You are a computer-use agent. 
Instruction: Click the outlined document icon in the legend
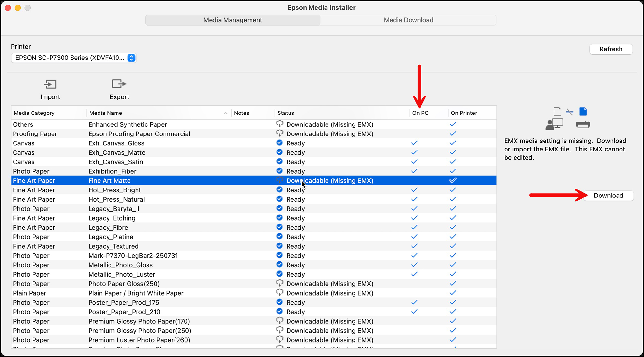coord(557,112)
